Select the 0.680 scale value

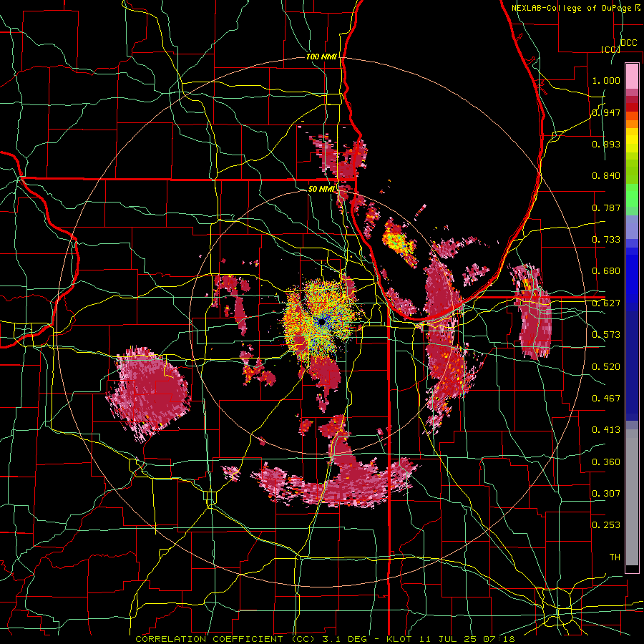[606, 271]
